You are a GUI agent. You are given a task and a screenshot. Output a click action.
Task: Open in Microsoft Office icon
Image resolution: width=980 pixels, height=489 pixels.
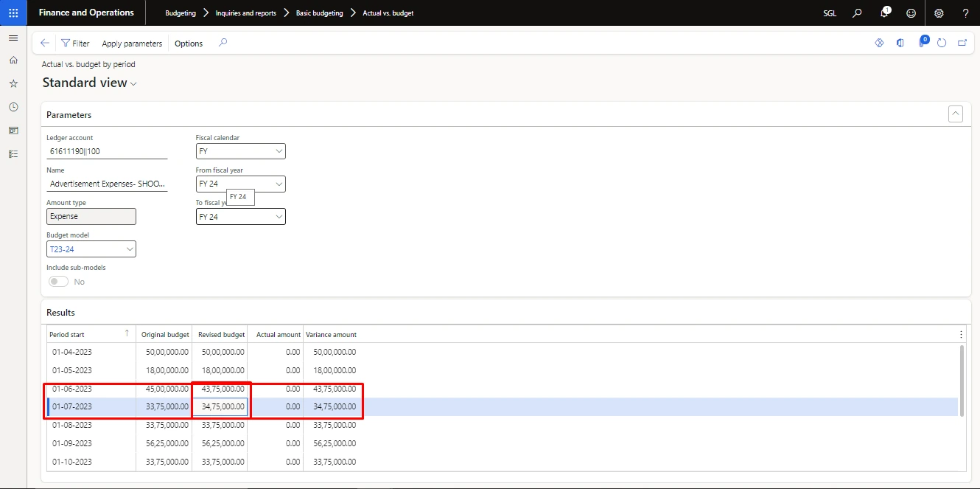[900, 43]
